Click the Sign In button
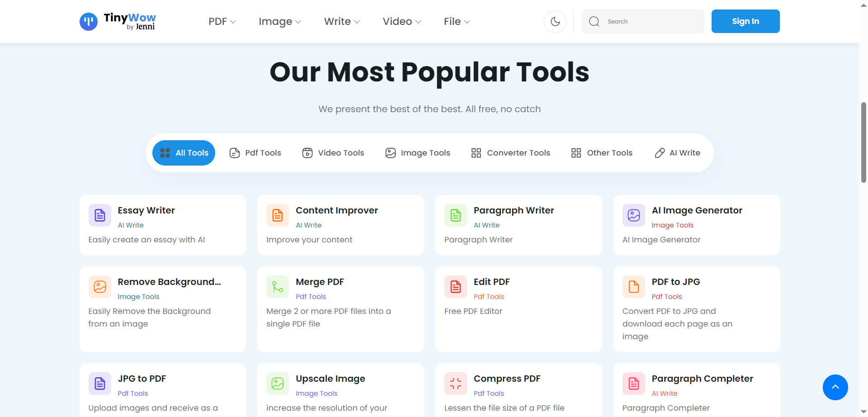Viewport: 868px width, 417px height. (x=745, y=21)
